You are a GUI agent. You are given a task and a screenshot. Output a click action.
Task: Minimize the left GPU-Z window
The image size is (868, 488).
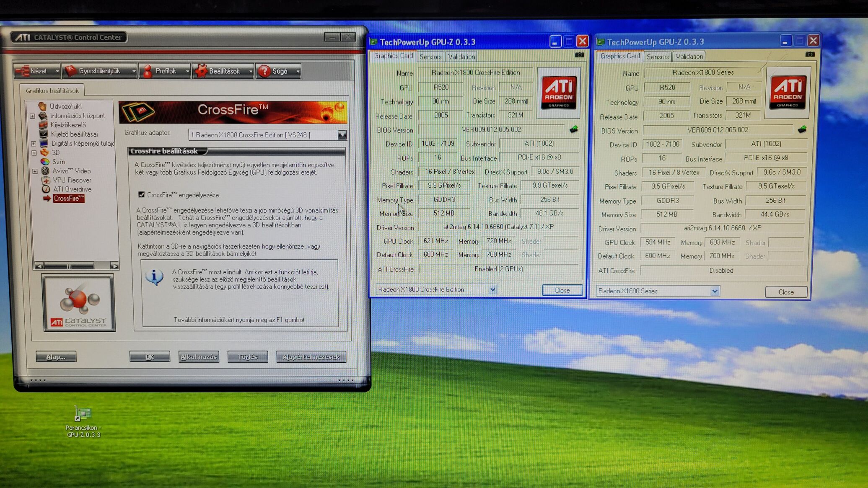tap(555, 41)
